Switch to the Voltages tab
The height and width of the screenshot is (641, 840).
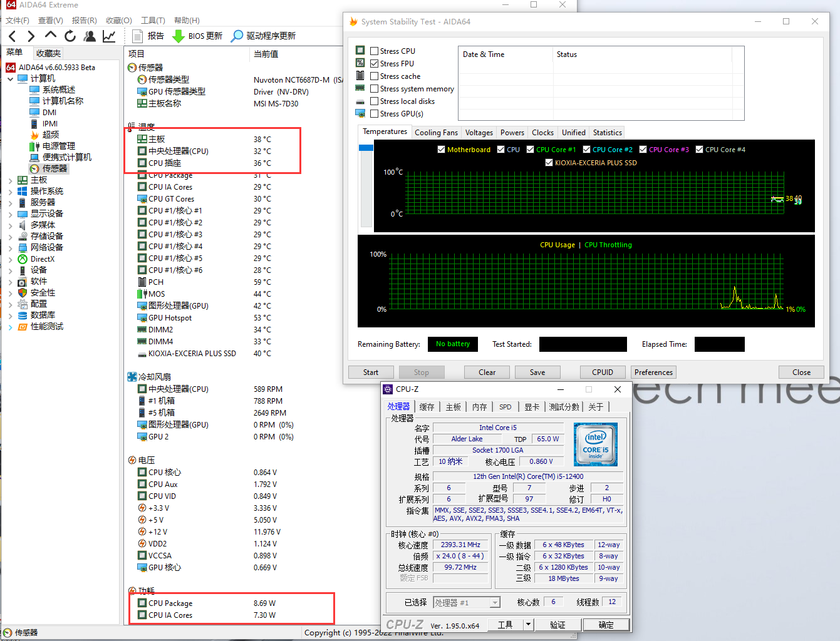479,133
